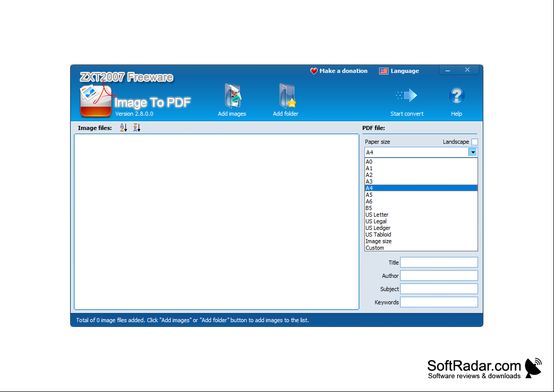Click the Title input field
The width and height of the screenshot is (554, 392).
[439, 263]
